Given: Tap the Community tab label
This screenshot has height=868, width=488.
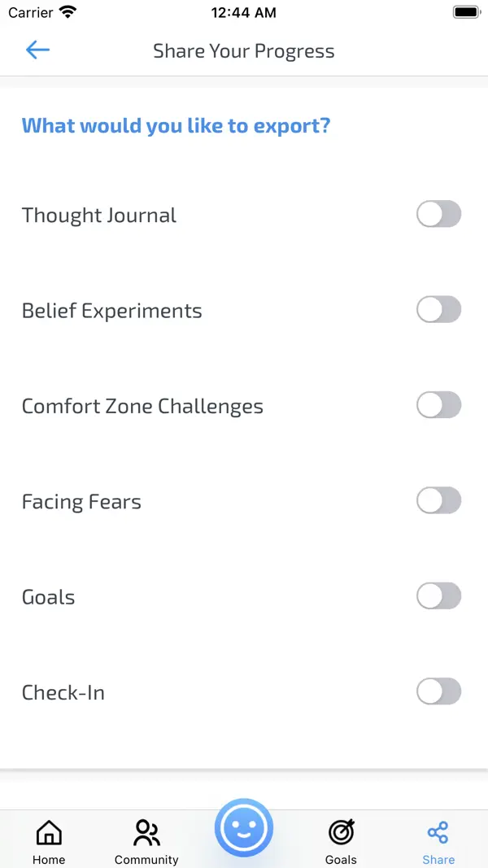Looking at the screenshot, I should click(x=146, y=860).
